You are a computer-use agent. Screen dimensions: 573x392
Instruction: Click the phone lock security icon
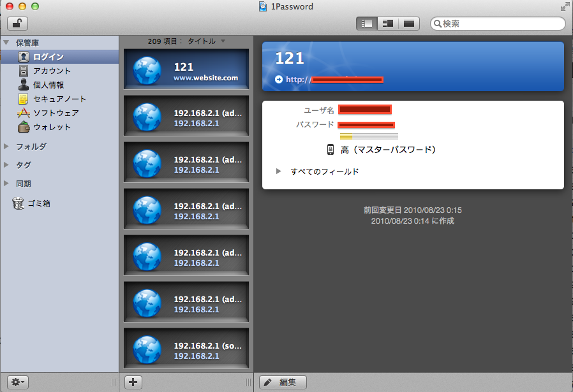(331, 150)
